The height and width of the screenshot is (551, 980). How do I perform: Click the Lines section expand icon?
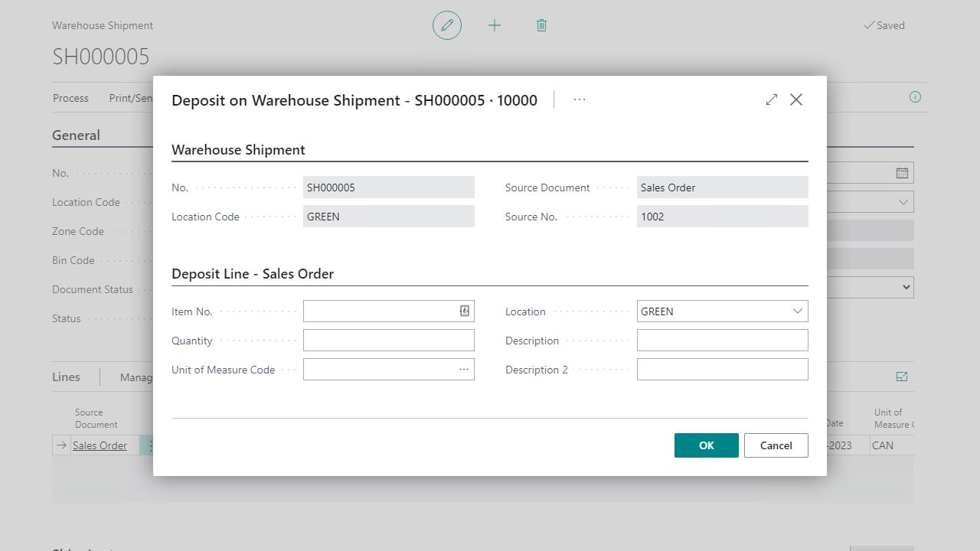[x=902, y=377]
